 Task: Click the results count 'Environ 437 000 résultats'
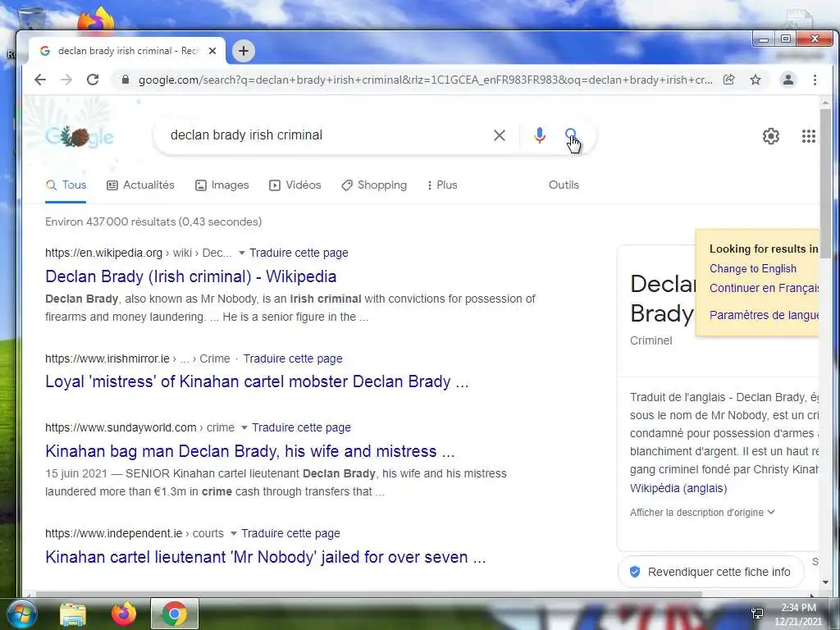tap(153, 221)
